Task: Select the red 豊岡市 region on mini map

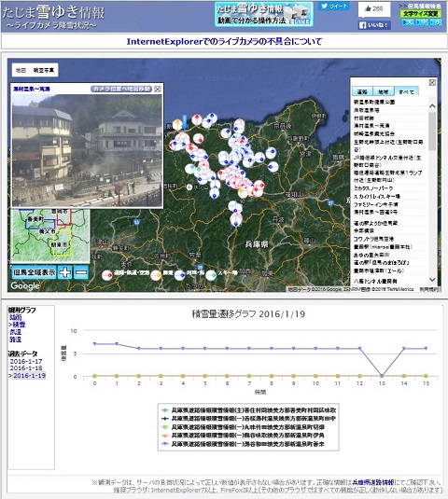Action: (x=64, y=218)
